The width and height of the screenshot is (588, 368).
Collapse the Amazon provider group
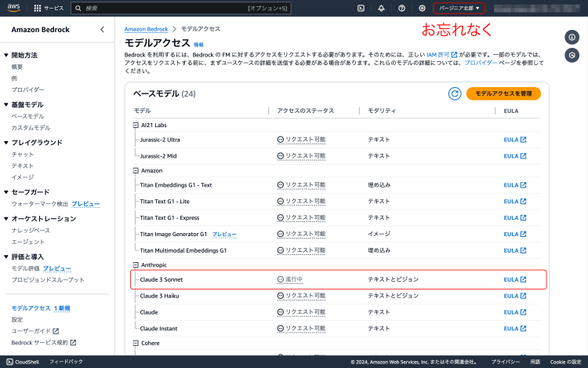pos(136,170)
